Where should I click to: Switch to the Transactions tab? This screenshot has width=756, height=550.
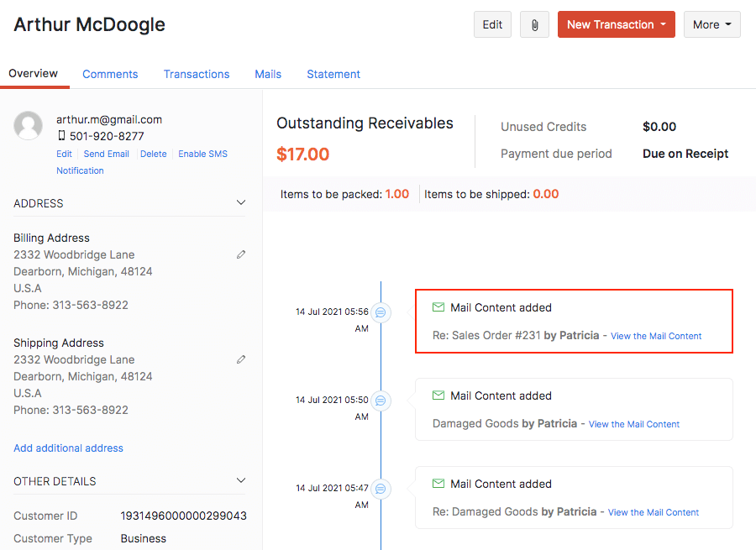click(196, 74)
